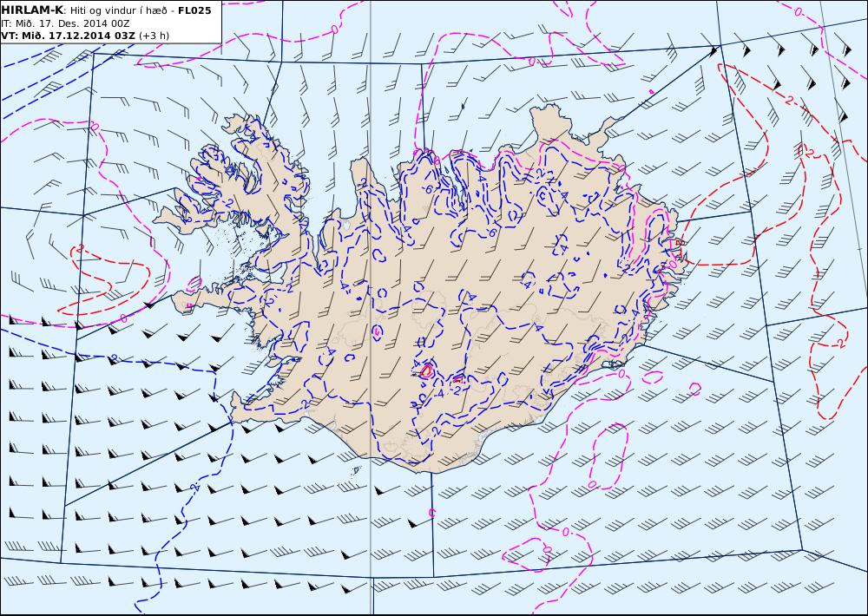Click the HIRLAM-K title text

pos(32,10)
